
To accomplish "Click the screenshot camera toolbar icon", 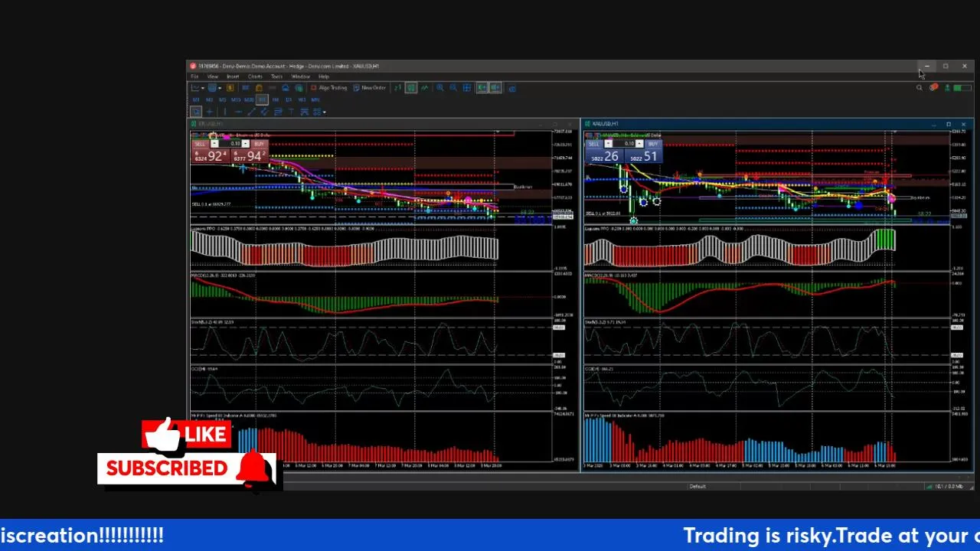I will (512, 88).
